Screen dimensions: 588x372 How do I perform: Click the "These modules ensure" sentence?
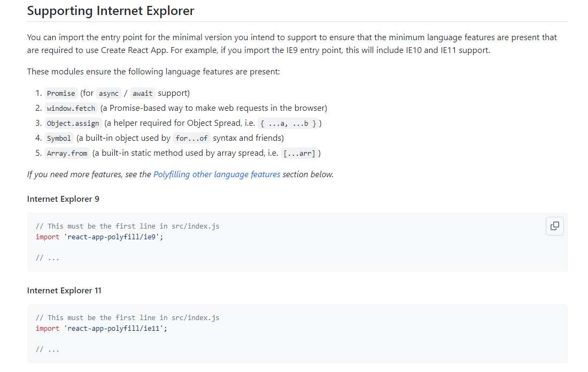point(153,71)
